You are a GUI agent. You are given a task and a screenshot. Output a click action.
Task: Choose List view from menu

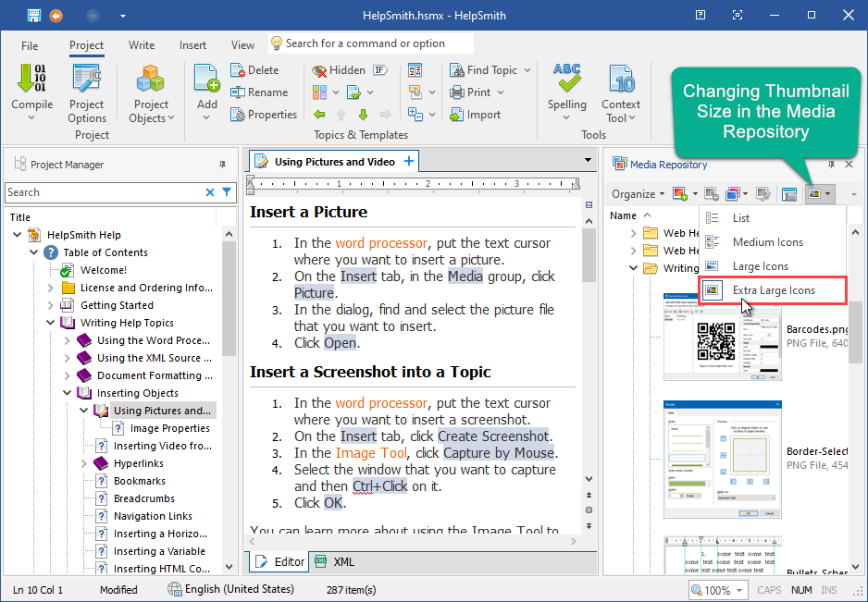coord(773,218)
